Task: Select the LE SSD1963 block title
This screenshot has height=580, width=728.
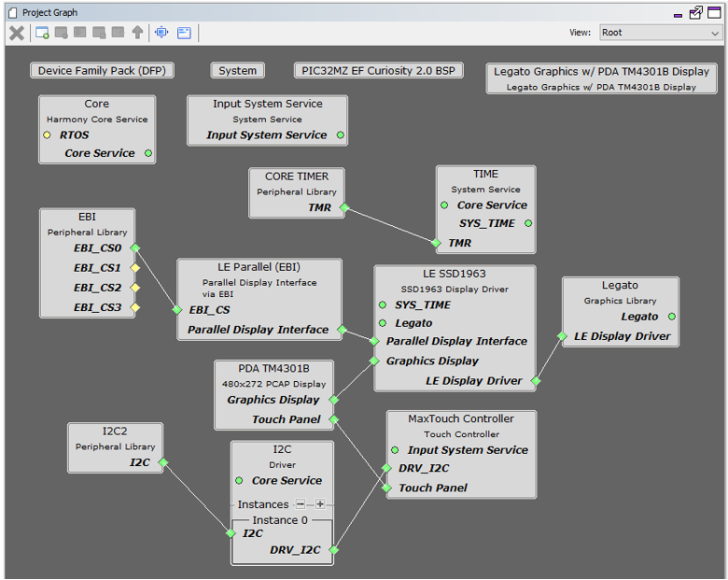Action: [x=455, y=274]
